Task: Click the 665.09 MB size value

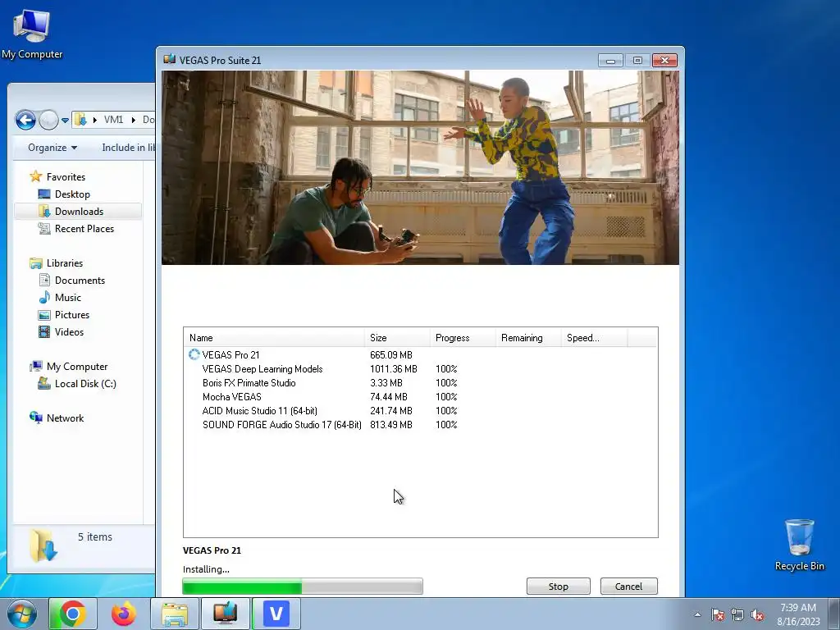Action: tap(391, 354)
